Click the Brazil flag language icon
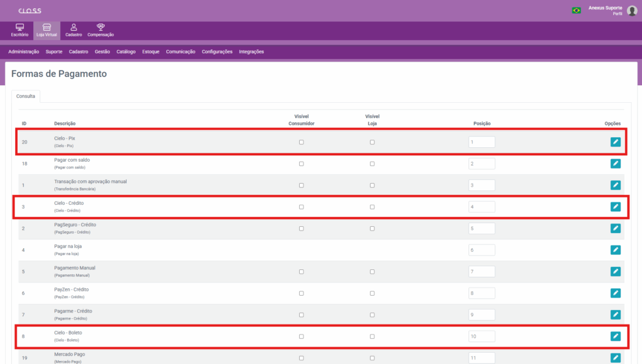The image size is (642, 364). click(576, 10)
